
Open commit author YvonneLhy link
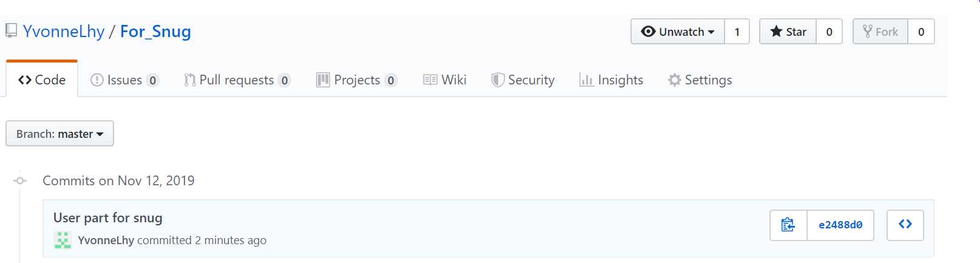click(x=106, y=240)
